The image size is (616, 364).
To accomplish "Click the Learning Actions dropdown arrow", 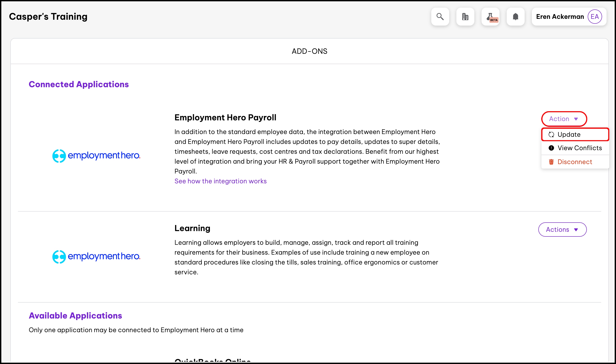I will coord(576,230).
